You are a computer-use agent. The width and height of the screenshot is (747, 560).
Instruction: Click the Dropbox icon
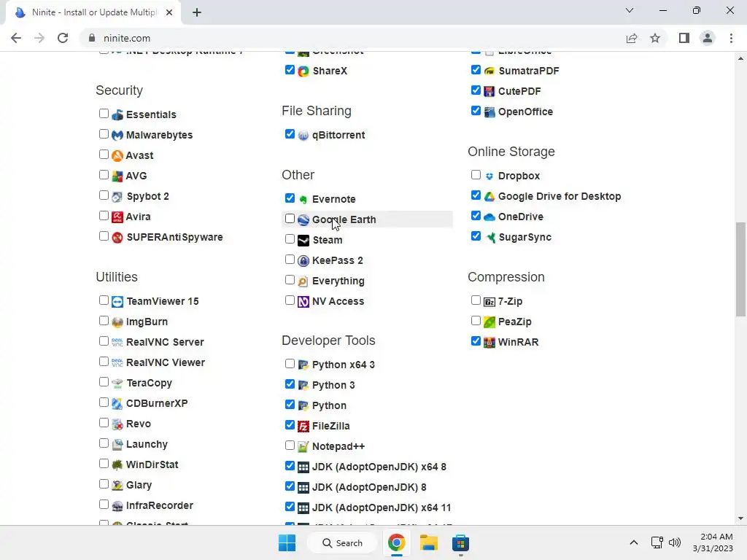(x=489, y=176)
